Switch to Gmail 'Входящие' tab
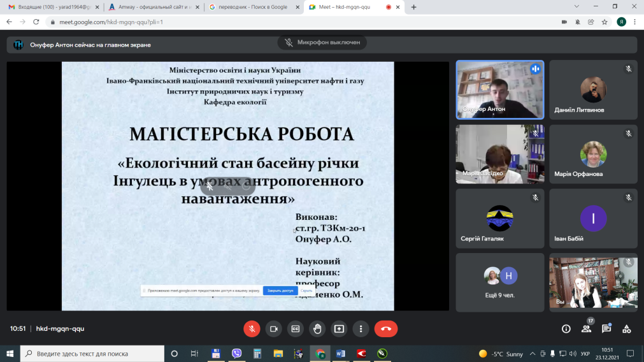Image resolution: width=644 pixels, height=362 pixels. pos(54,7)
